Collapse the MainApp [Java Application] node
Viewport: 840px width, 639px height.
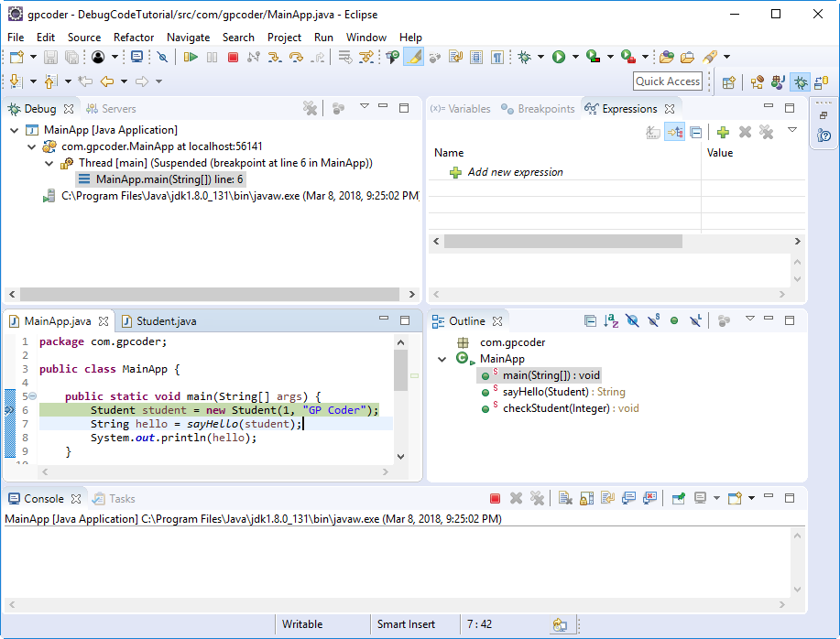pos(15,130)
